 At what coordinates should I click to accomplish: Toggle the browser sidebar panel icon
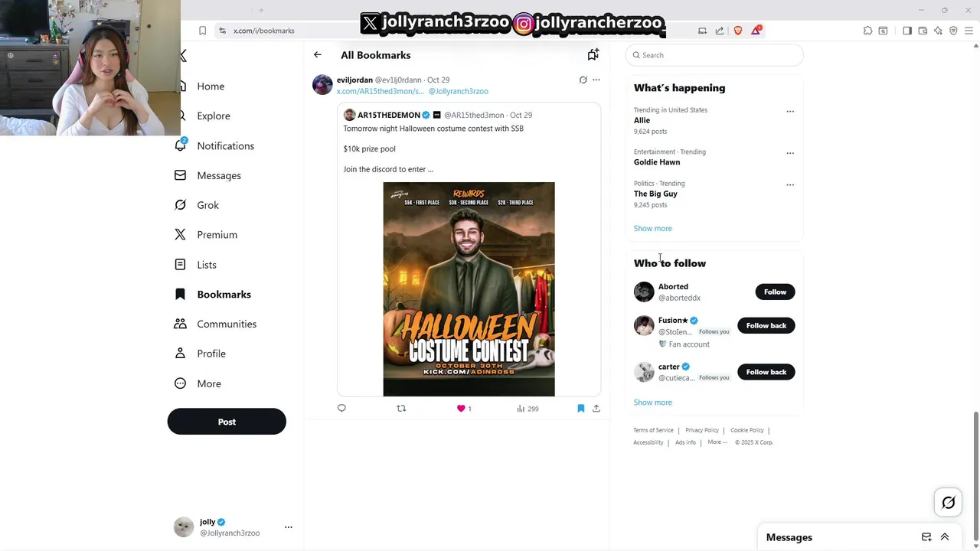[x=907, y=31]
